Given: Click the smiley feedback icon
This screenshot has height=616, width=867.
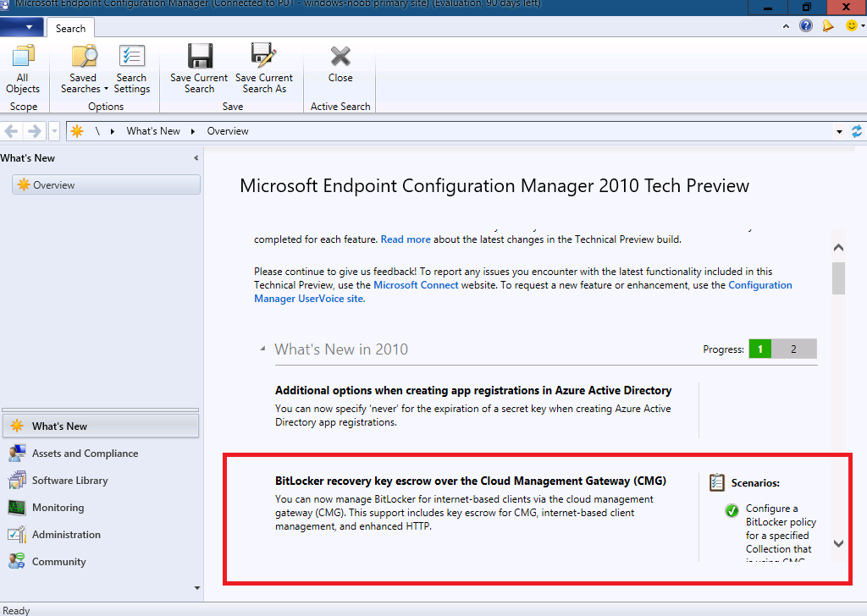Looking at the screenshot, I should coord(852,25).
